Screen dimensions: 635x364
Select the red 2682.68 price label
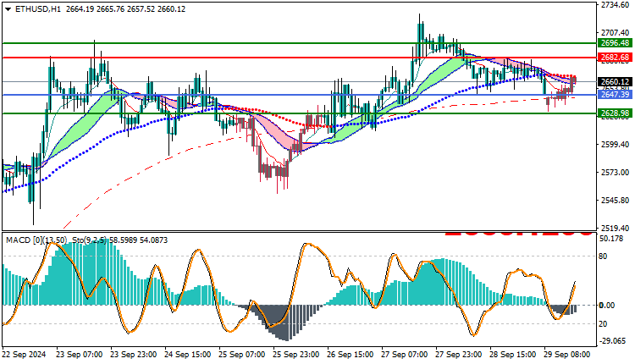point(615,58)
